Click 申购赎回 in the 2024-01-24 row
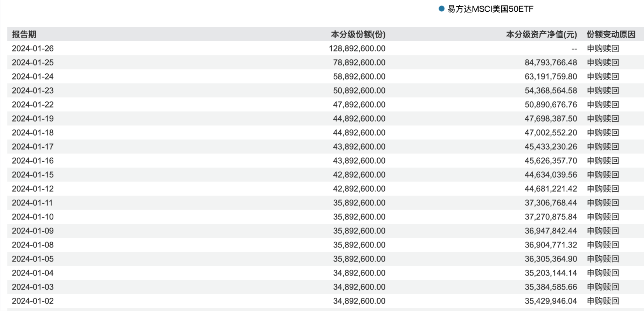The width and height of the screenshot is (644, 311). coord(603,76)
